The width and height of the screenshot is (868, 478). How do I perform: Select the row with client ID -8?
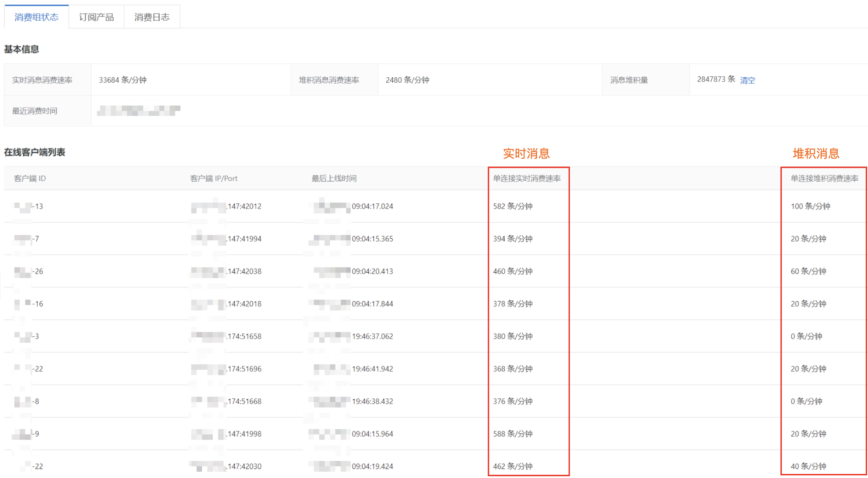pyautogui.click(x=36, y=401)
